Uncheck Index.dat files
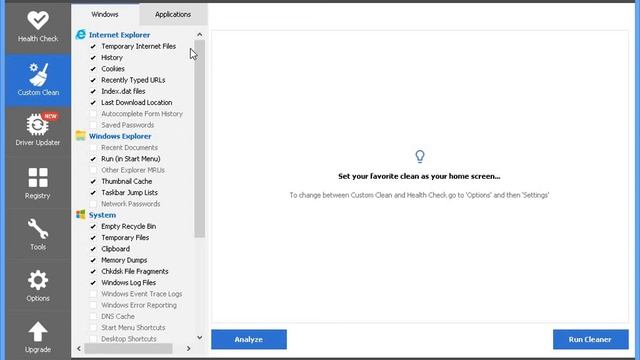Screen dimensions: 640x360 coord(93,91)
